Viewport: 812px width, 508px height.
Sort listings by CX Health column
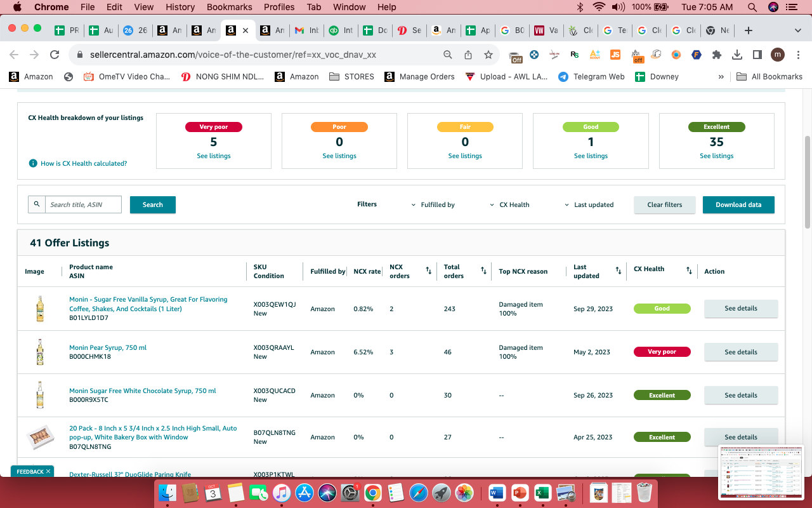tap(689, 271)
